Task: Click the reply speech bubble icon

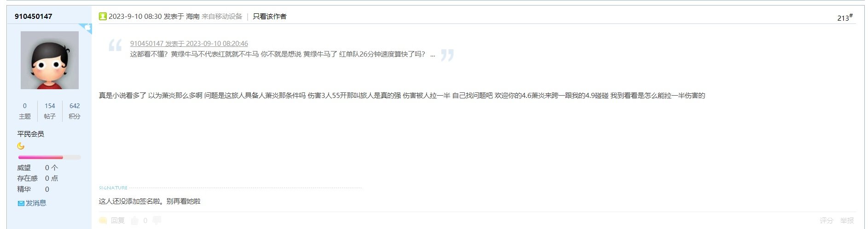Action: (x=103, y=221)
